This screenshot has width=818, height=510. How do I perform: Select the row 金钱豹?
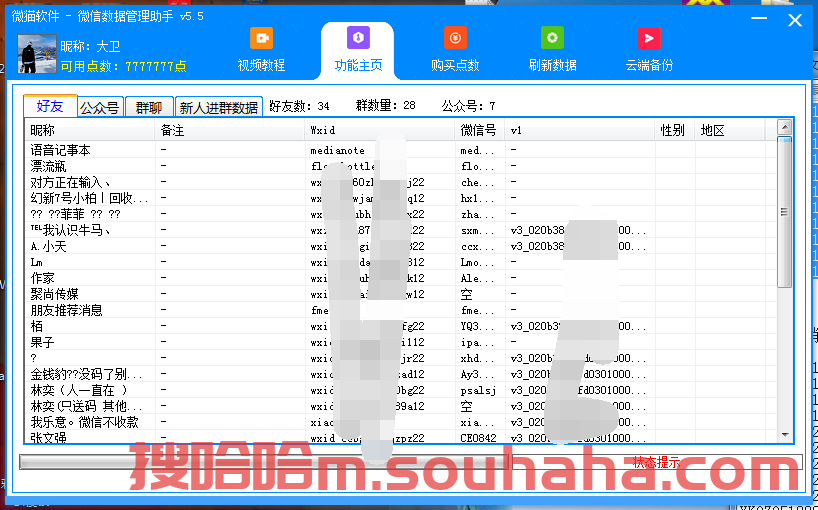[x=400, y=374]
